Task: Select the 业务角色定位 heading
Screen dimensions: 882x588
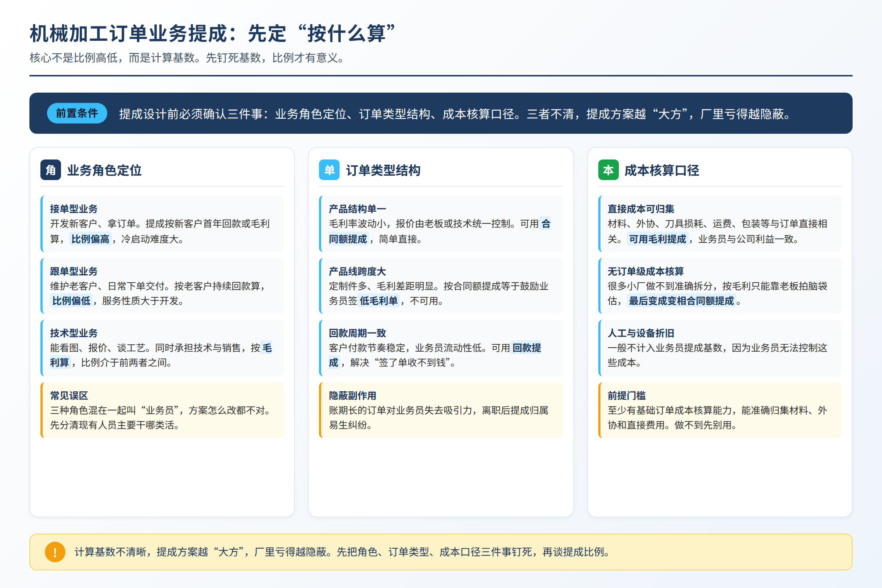Action: (x=104, y=170)
